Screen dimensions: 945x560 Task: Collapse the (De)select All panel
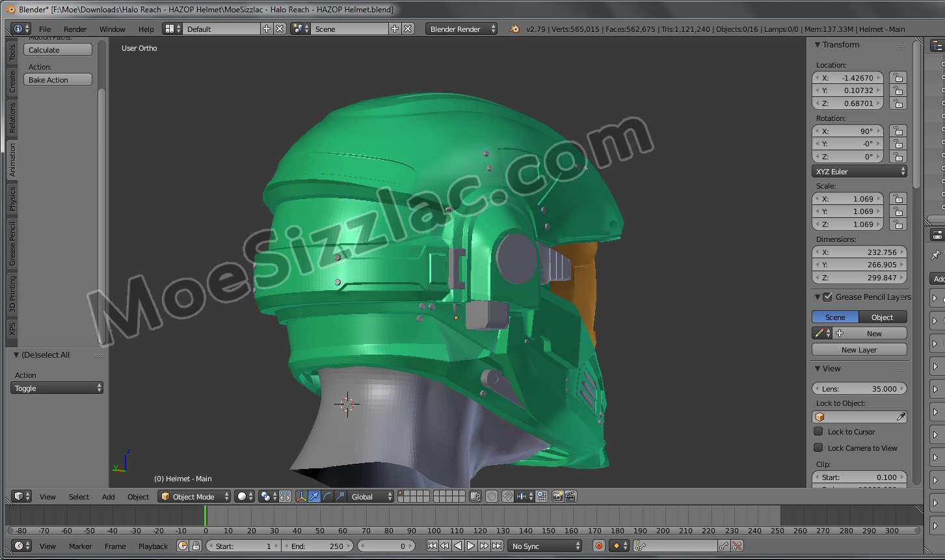[16, 354]
